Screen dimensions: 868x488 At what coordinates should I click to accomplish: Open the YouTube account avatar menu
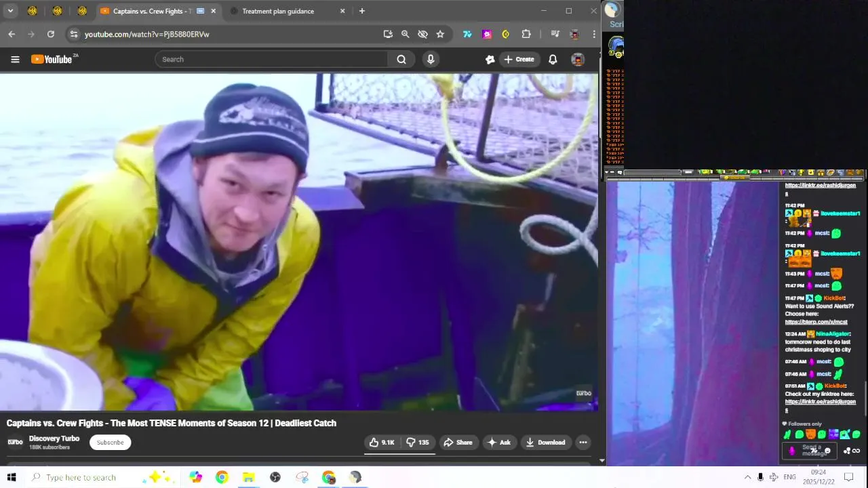578,60
